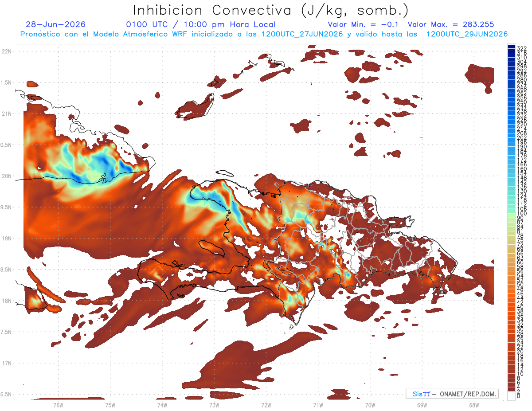Screen dimensions: 532x411
Task: Click the colorbar value '50'
Action: coord(520,285)
